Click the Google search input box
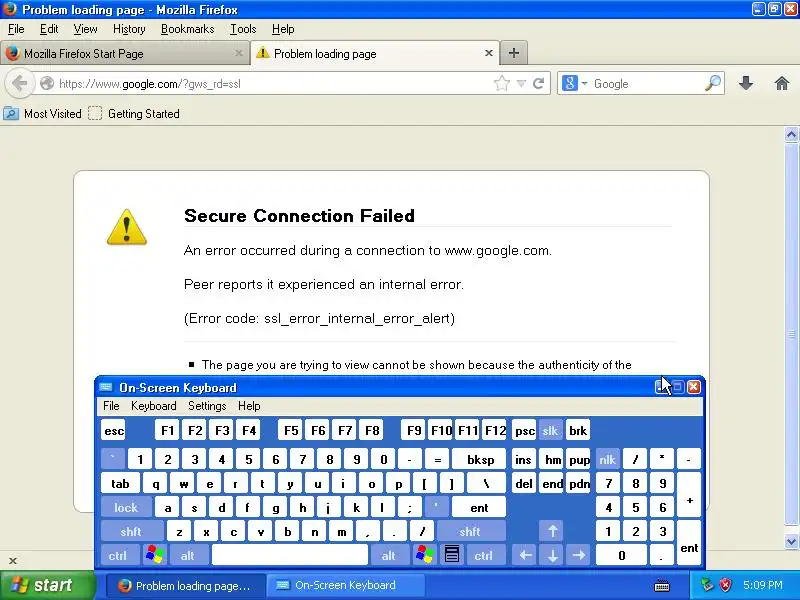Screen dimensions: 800x600 coord(646,84)
